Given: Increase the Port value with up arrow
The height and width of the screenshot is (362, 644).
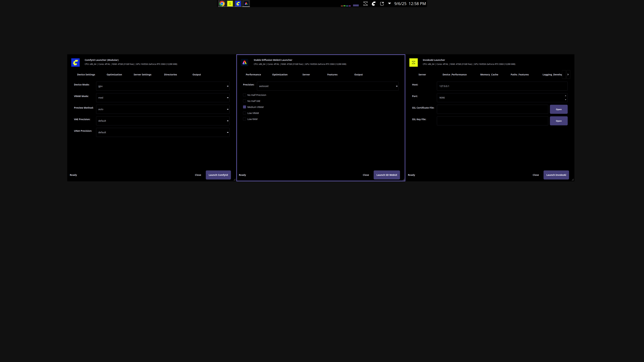Looking at the screenshot, I should (566, 96).
